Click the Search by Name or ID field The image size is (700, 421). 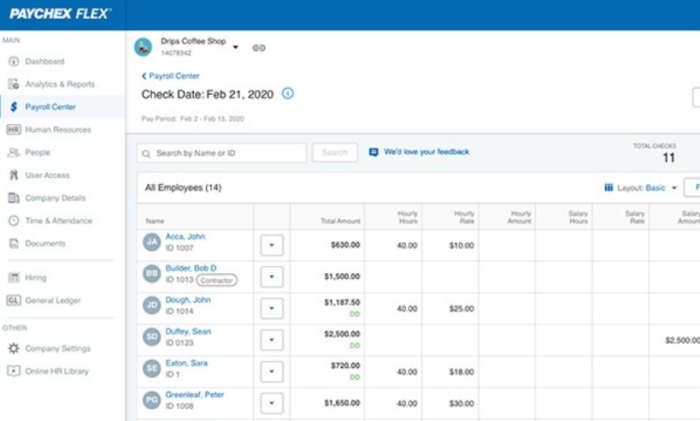[222, 153]
